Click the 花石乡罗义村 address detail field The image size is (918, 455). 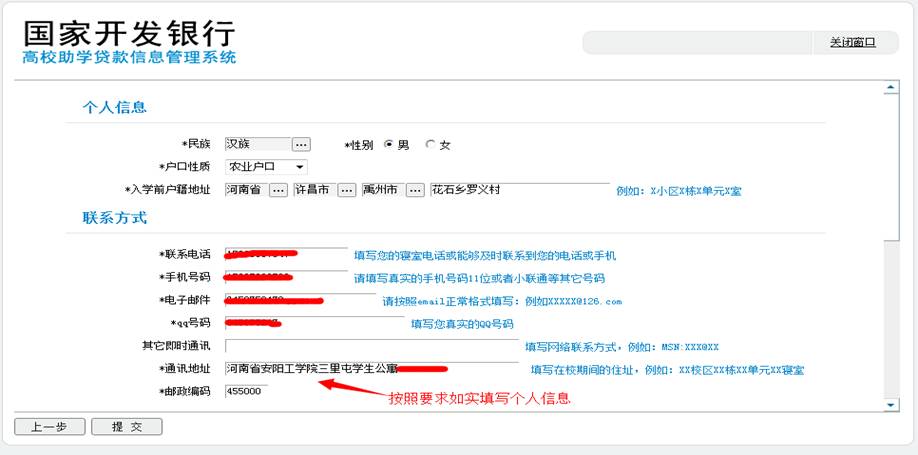click(518, 189)
